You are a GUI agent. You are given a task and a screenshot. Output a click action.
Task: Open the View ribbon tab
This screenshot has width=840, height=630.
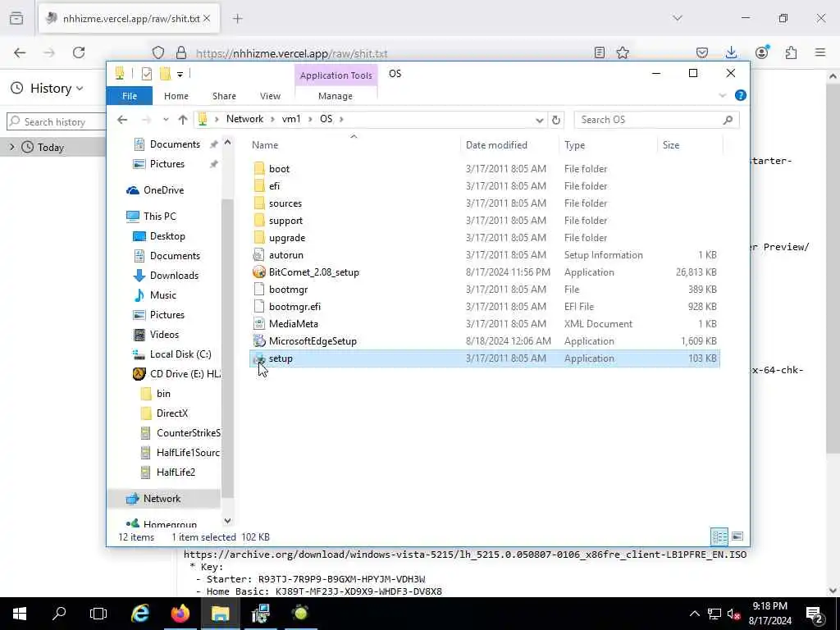point(270,96)
